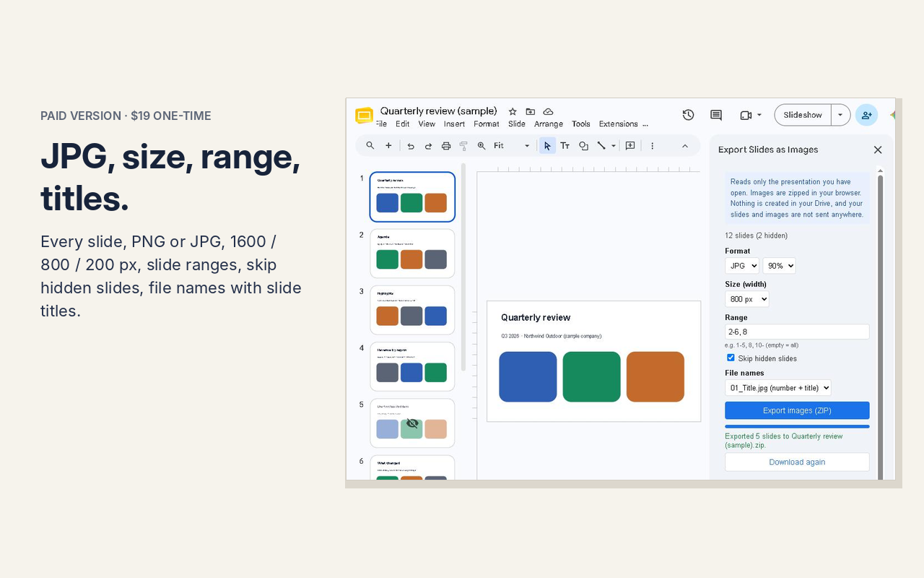Click the print icon

tap(446, 146)
